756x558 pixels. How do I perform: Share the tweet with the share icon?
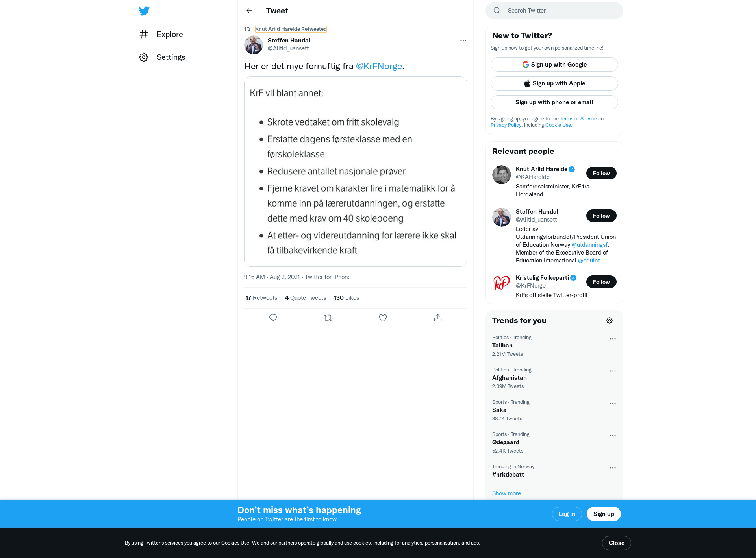pos(438,318)
